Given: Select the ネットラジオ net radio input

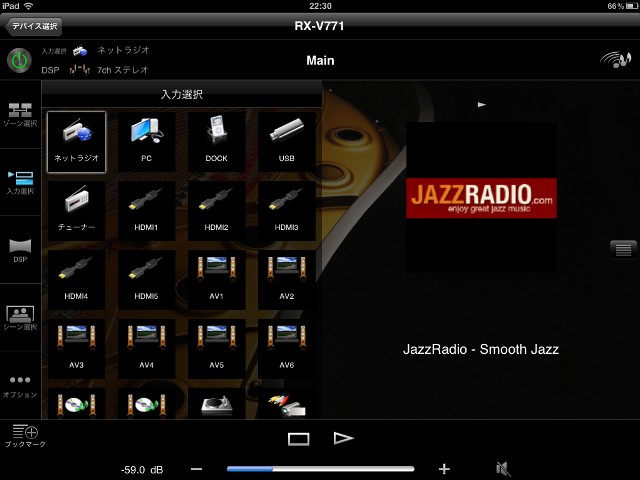Looking at the screenshot, I should [x=76, y=142].
